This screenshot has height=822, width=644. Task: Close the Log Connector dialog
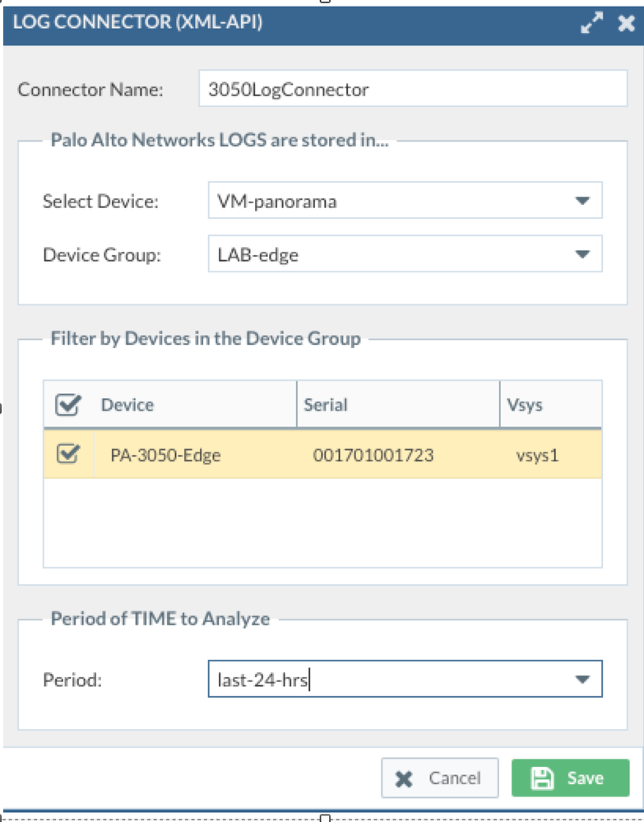625,24
